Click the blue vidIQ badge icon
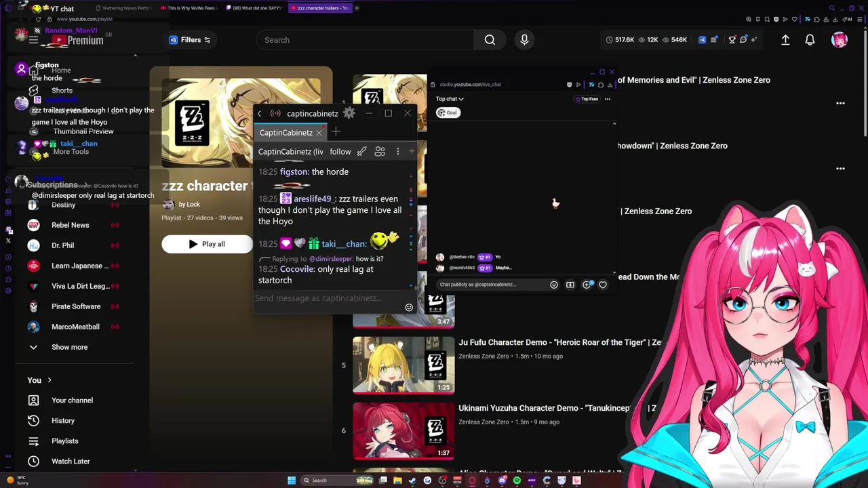This screenshot has width=868, height=488. [702, 40]
